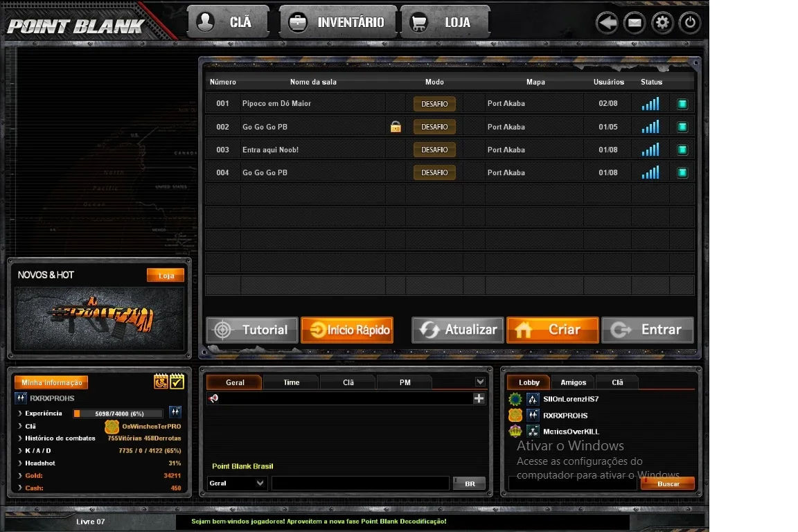Click the tiger rifle thumbnail
This screenshot has width=798, height=532.
100,319
